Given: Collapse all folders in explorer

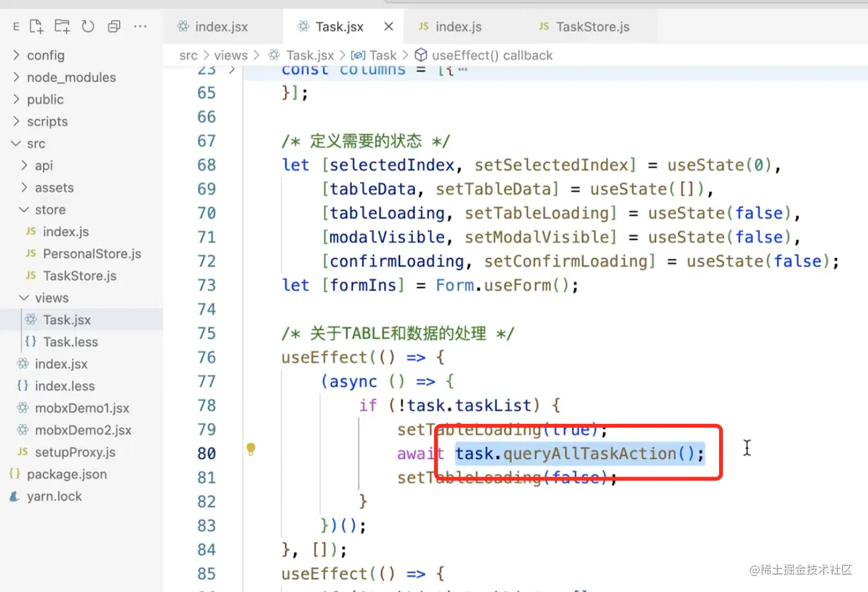Looking at the screenshot, I should (x=114, y=26).
